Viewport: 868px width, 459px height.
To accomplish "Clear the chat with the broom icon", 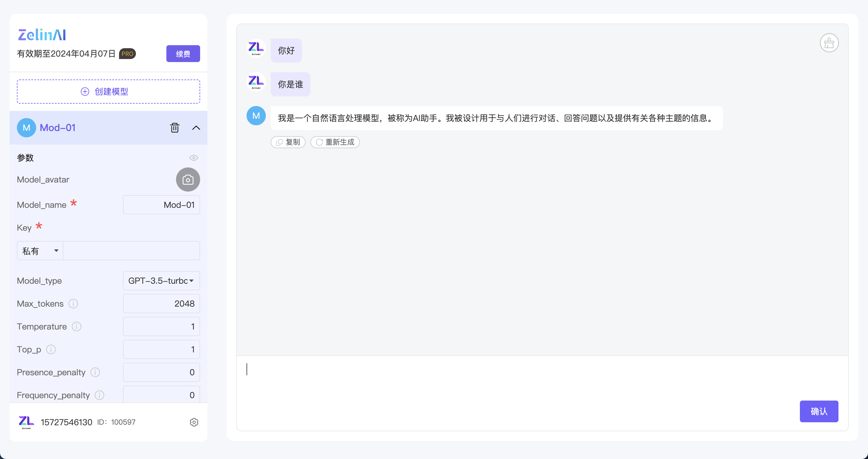I will click(829, 43).
